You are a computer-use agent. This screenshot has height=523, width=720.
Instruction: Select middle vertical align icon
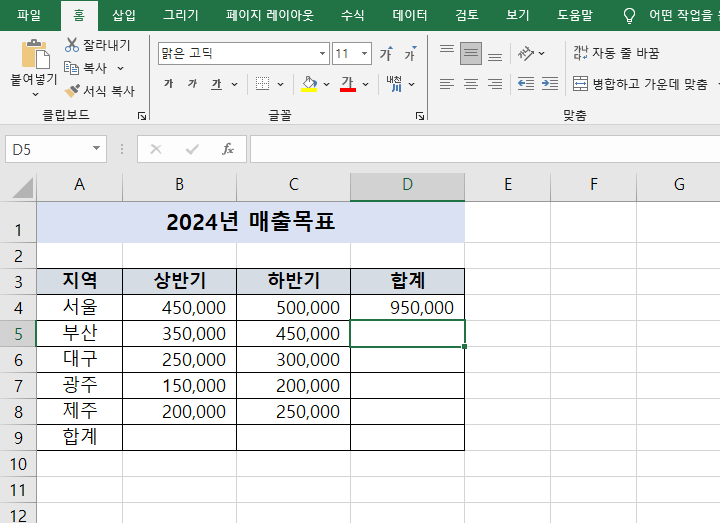pyautogui.click(x=471, y=54)
